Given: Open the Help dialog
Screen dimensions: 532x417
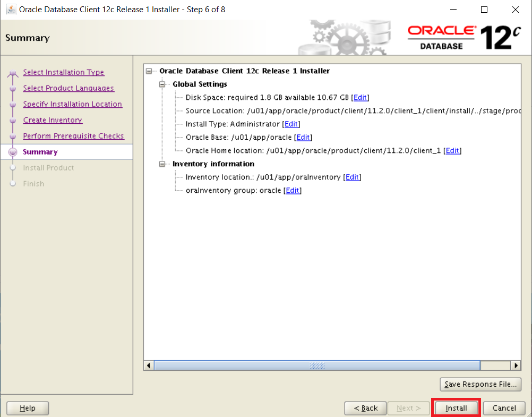Looking at the screenshot, I should pyautogui.click(x=27, y=408).
